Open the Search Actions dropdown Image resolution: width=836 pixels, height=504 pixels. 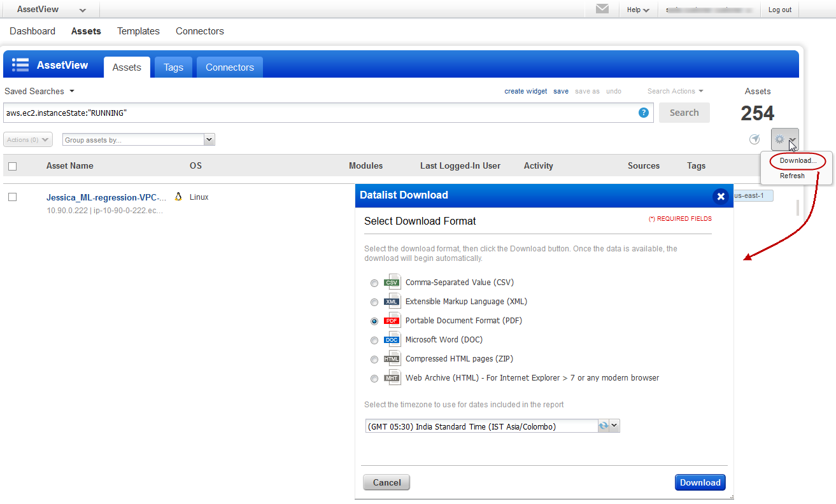point(675,91)
